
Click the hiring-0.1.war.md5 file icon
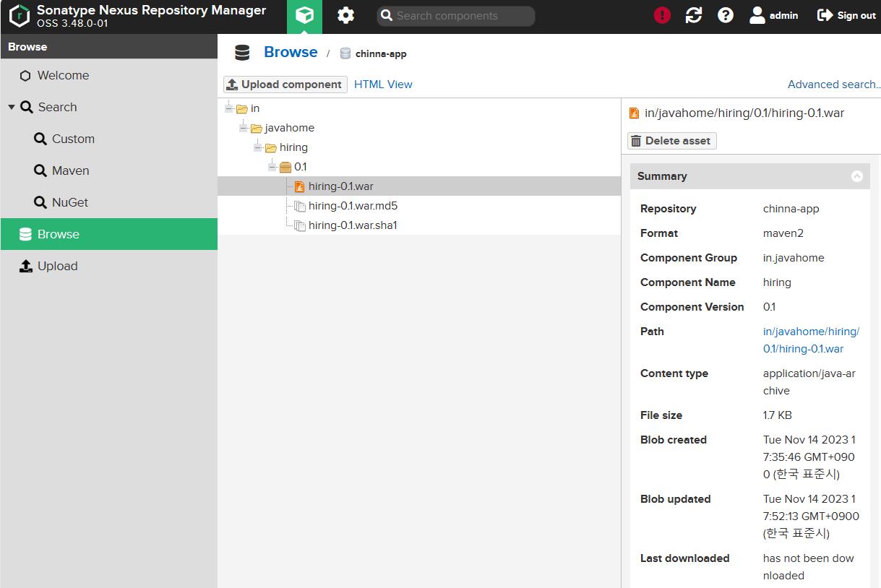coord(299,206)
